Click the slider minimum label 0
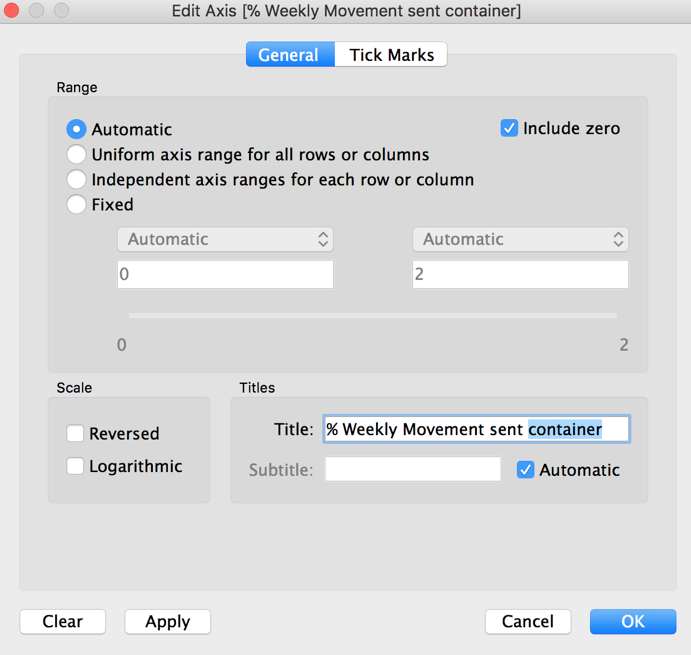 click(x=122, y=345)
